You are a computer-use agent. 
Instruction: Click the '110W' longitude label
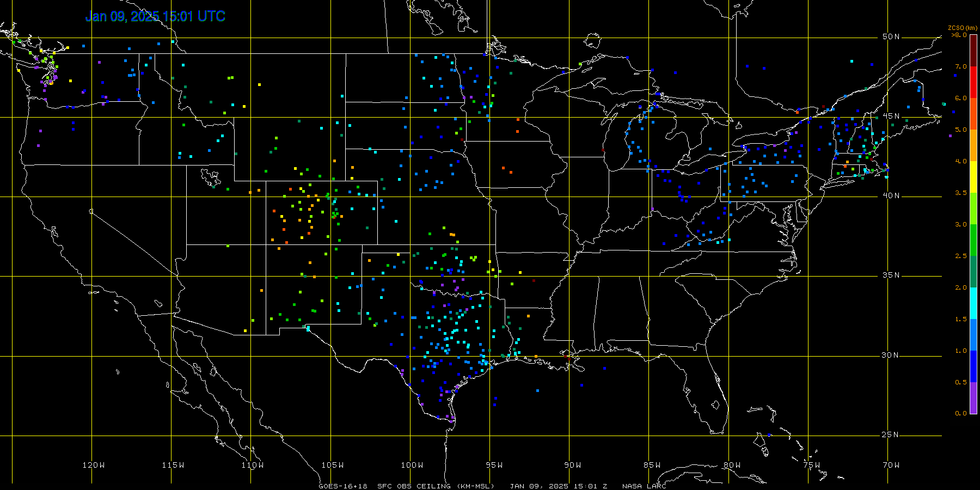pos(253,465)
